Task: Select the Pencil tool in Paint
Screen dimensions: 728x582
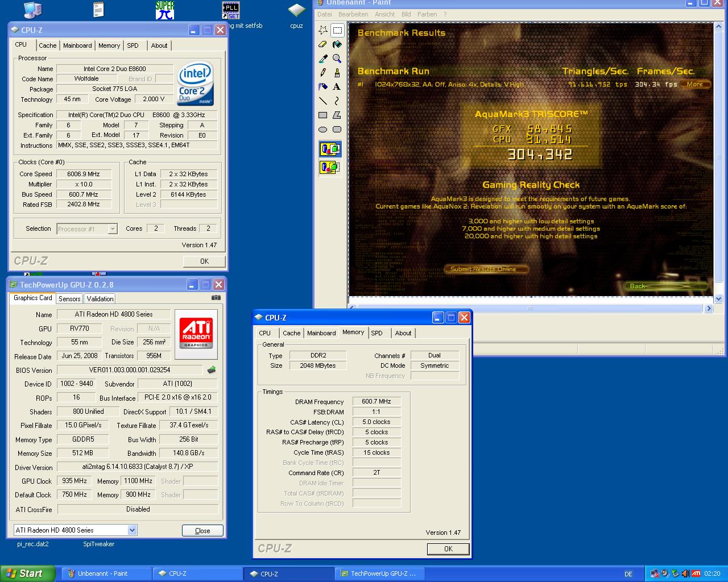Action: (x=323, y=72)
